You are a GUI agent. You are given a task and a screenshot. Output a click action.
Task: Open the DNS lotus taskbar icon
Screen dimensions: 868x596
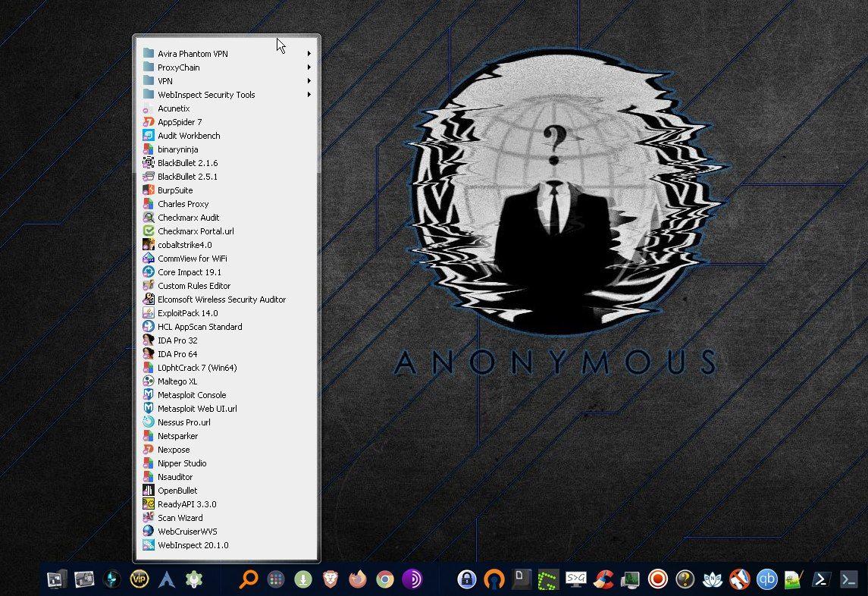[x=712, y=579]
